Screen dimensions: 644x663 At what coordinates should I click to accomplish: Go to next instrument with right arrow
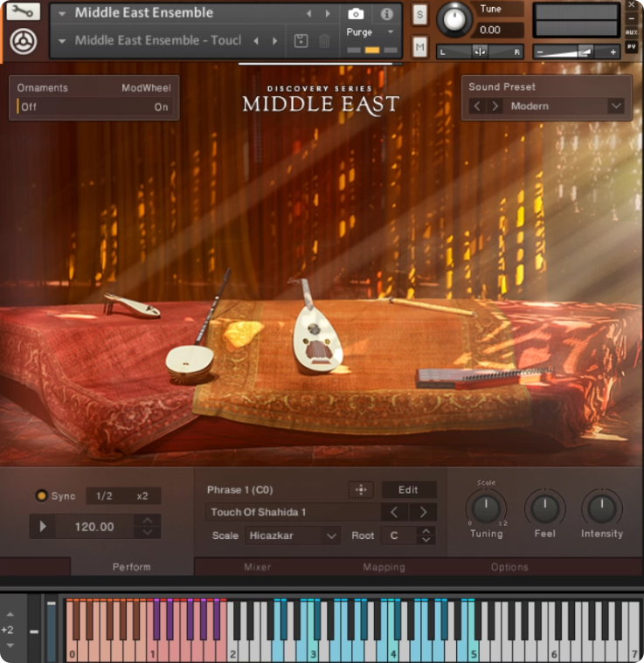[328, 13]
